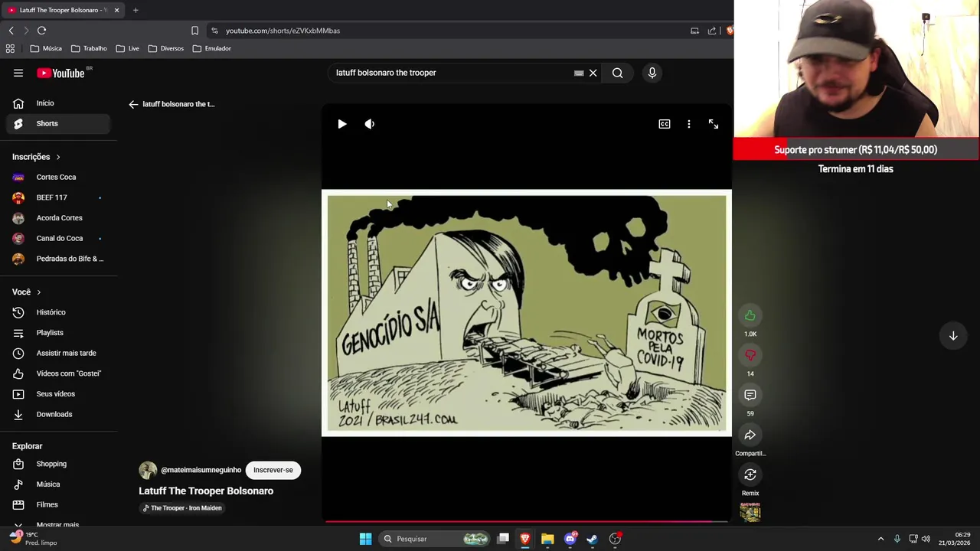Bookmark this page icon in address bar
Viewport: 980px width, 551px height.
(194, 31)
